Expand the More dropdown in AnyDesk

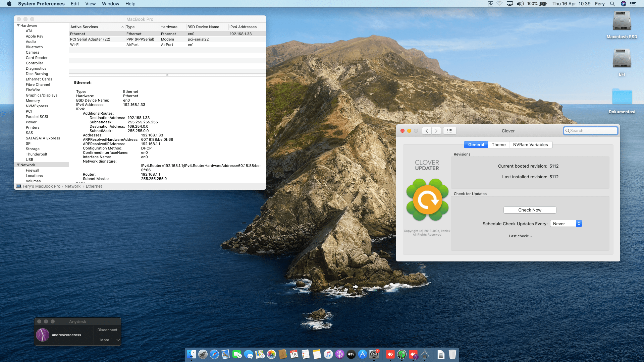tap(107, 340)
